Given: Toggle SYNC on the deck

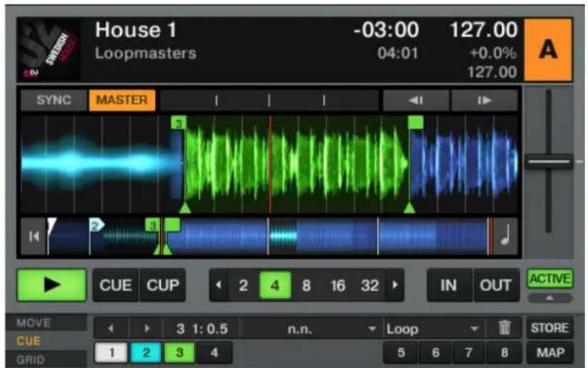Looking at the screenshot, I should click(x=54, y=100).
